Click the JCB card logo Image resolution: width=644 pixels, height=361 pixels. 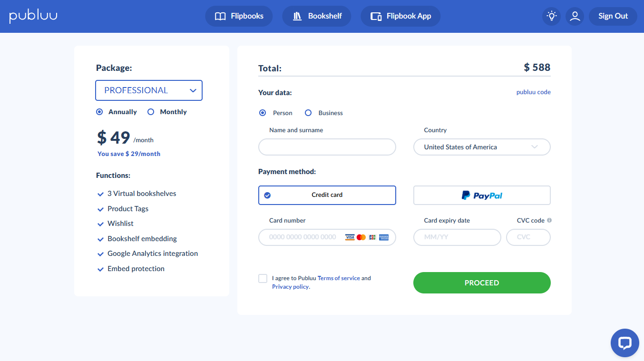tap(372, 237)
